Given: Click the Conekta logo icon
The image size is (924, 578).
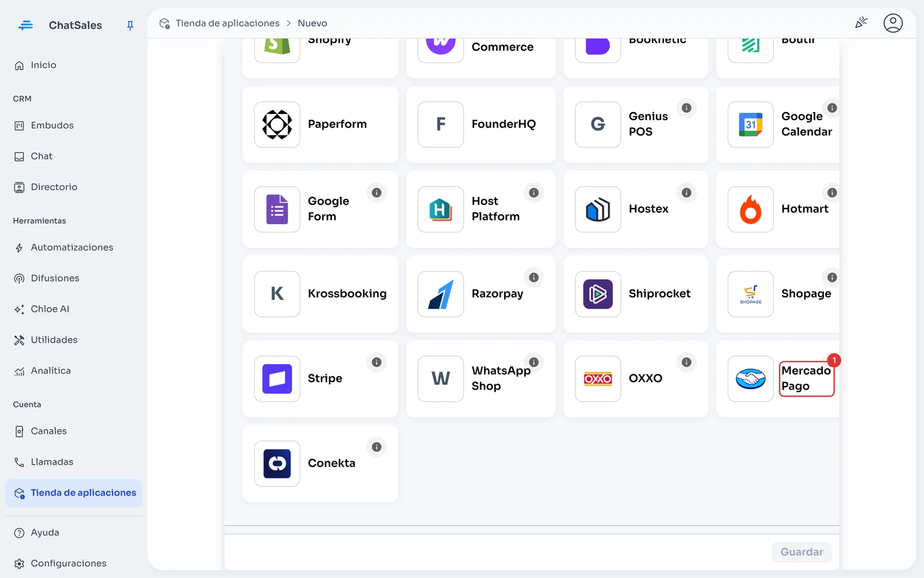Looking at the screenshot, I should click(277, 464).
